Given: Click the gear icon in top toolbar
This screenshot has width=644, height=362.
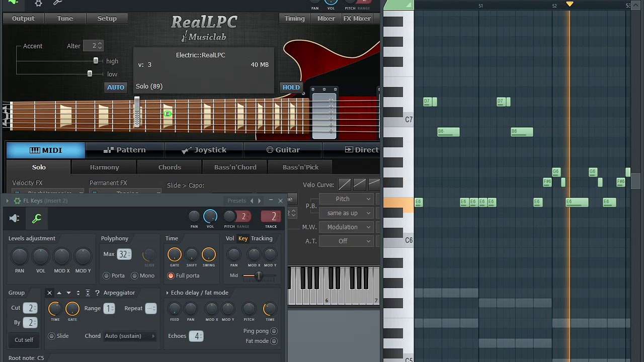Looking at the screenshot, I should click(x=38, y=3).
